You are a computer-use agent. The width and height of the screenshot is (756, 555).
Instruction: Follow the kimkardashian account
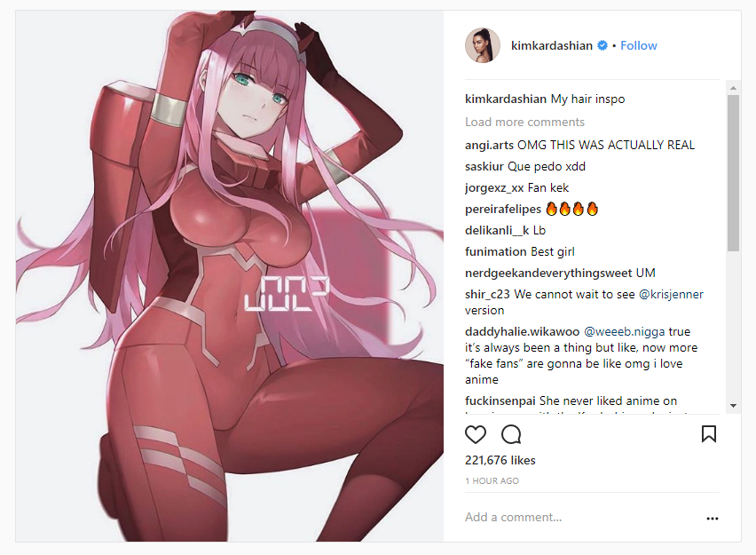point(638,45)
